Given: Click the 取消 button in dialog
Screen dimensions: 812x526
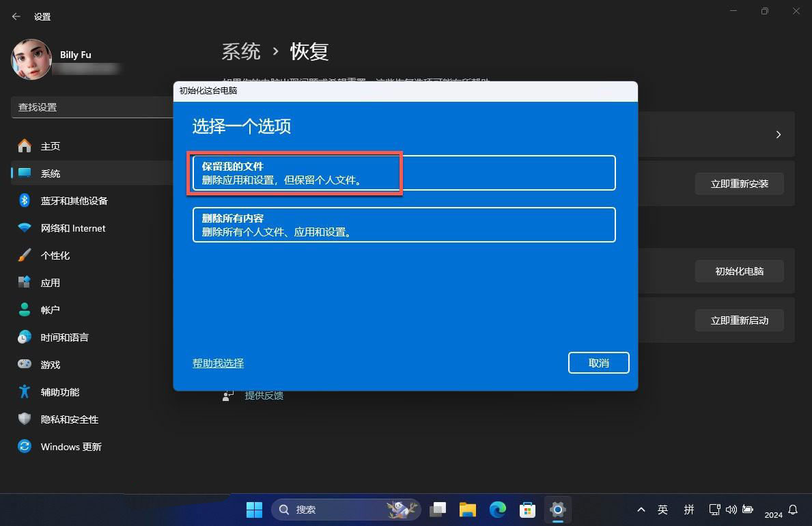Looking at the screenshot, I should click(x=598, y=363).
